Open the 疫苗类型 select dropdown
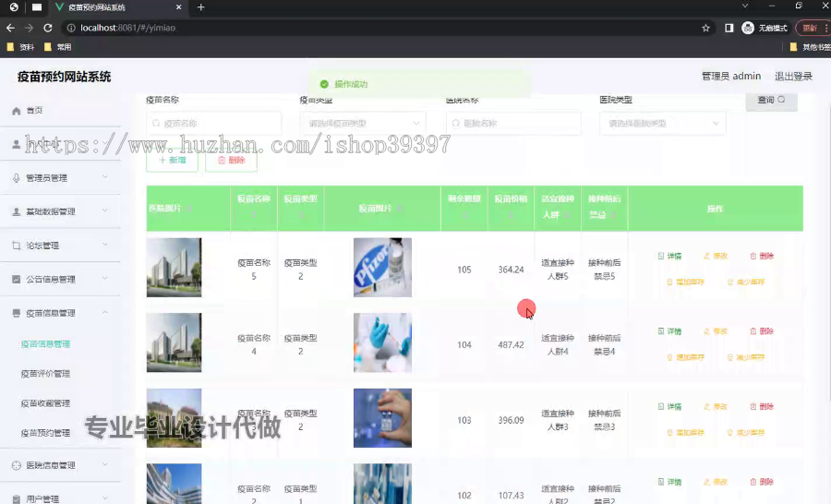The image size is (831, 504). [x=363, y=124]
